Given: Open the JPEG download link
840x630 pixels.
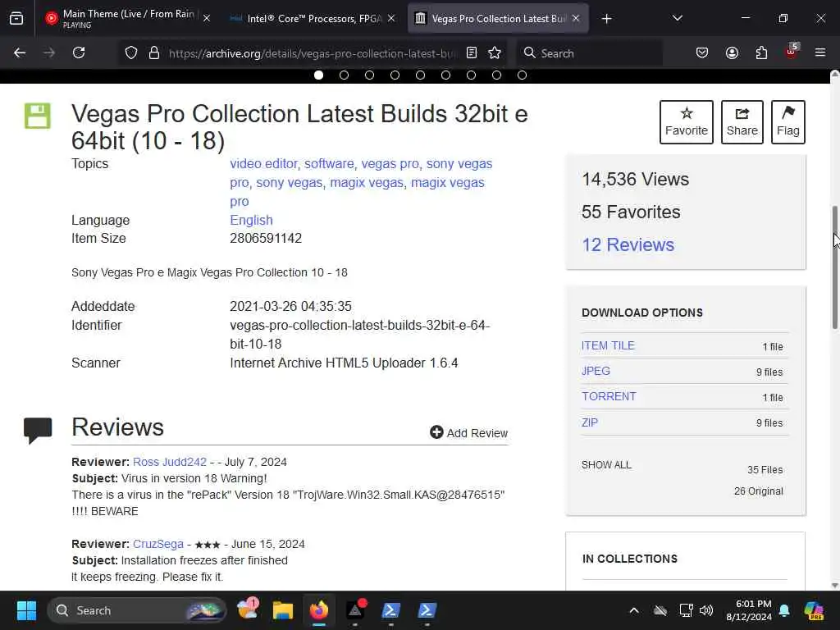Looking at the screenshot, I should tap(596, 371).
